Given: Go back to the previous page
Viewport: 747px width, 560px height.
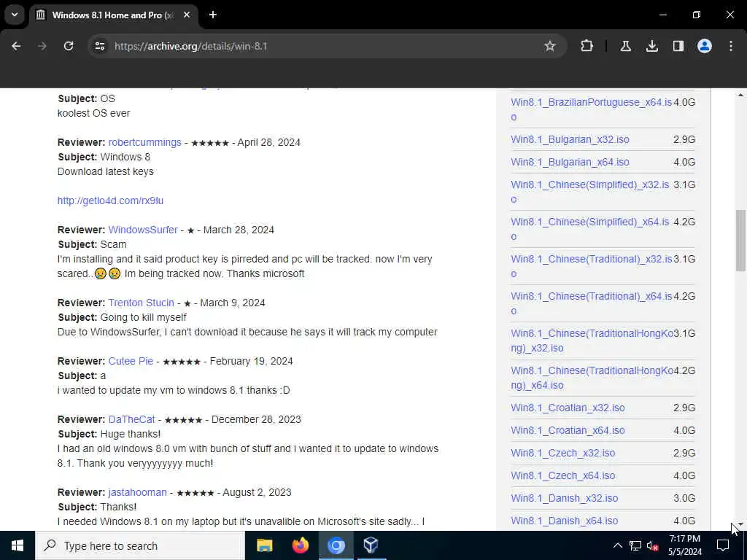Looking at the screenshot, I should click(x=16, y=46).
